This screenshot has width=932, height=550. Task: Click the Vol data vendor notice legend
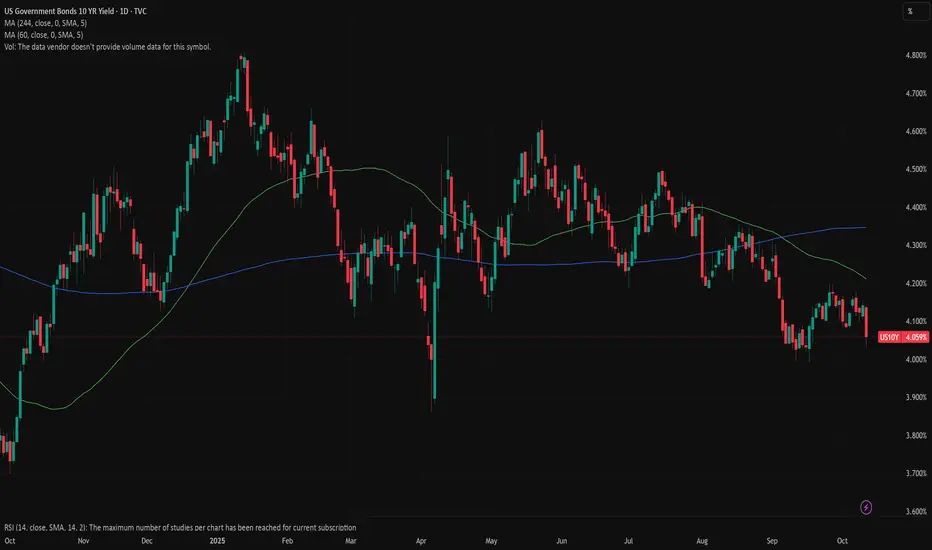point(108,46)
